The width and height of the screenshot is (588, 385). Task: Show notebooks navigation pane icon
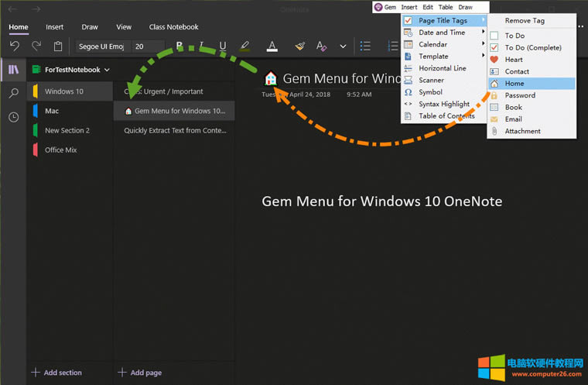(14, 70)
